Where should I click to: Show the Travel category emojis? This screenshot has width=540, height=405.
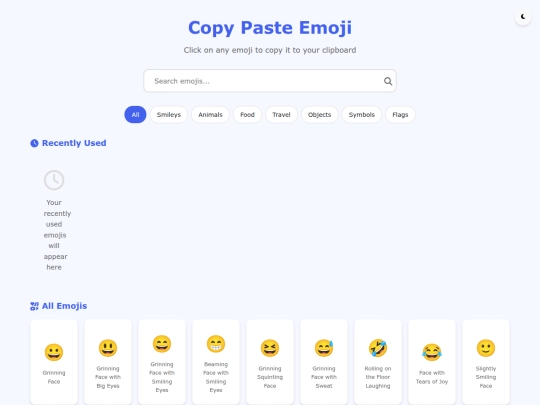[281, 115]
